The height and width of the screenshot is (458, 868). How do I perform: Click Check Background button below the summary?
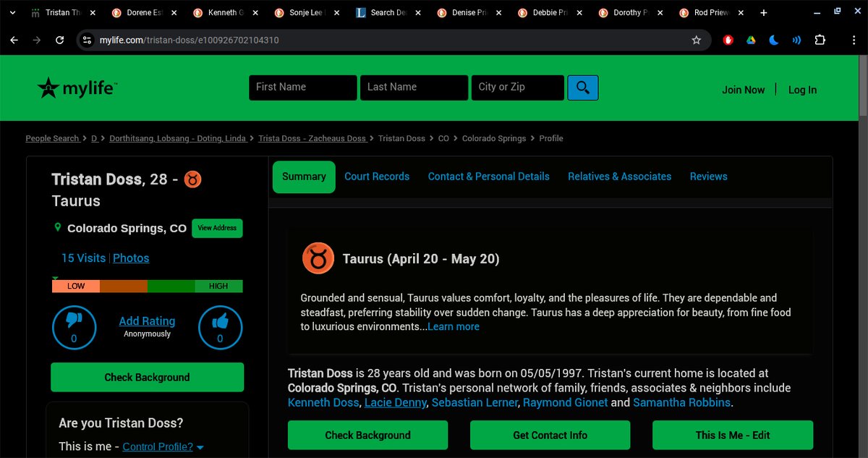click(367, 436)
